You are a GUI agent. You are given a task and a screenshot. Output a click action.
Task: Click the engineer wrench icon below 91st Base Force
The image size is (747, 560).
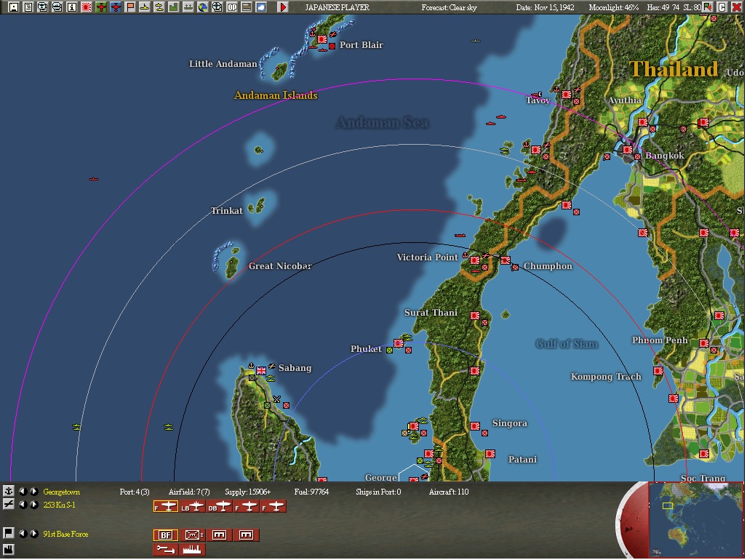[x=166, y=551]
